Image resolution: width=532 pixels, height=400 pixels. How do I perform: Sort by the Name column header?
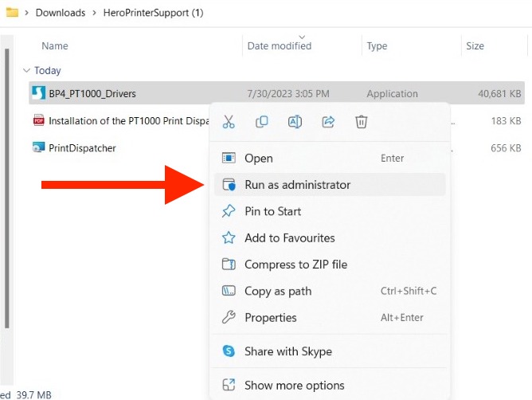tap(55, 46)
